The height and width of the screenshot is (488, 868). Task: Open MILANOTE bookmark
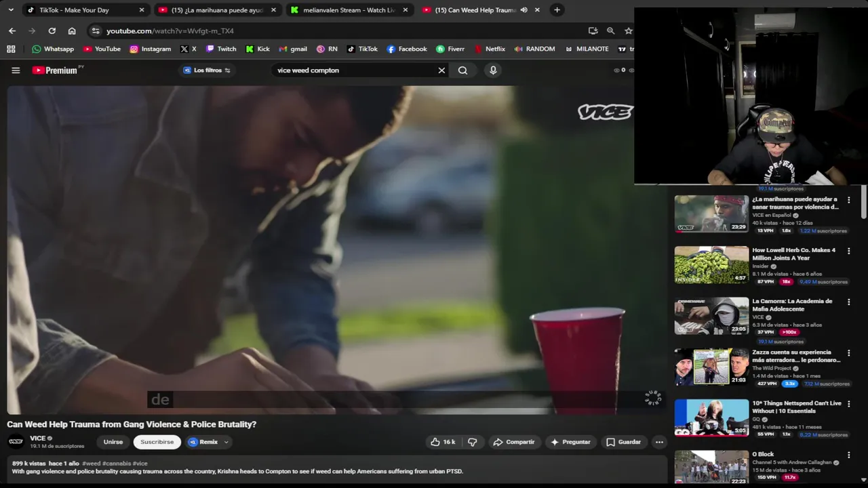tap(587, 49)
